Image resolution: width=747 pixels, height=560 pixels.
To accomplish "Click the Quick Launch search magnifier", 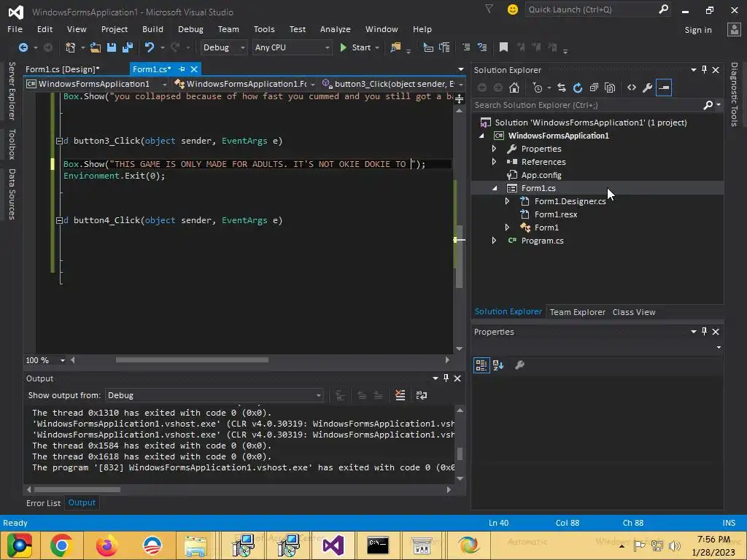I will pyautogui.click(x=663, y=9).
